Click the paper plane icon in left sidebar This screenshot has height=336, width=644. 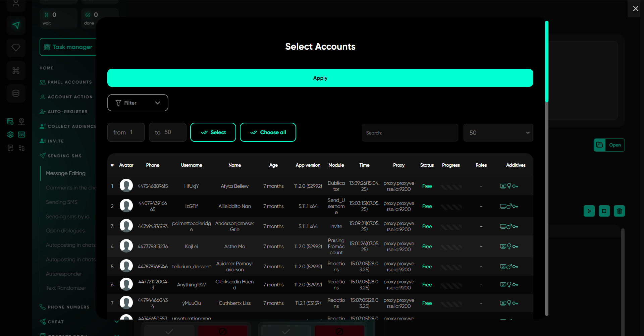tap(16, 25)
